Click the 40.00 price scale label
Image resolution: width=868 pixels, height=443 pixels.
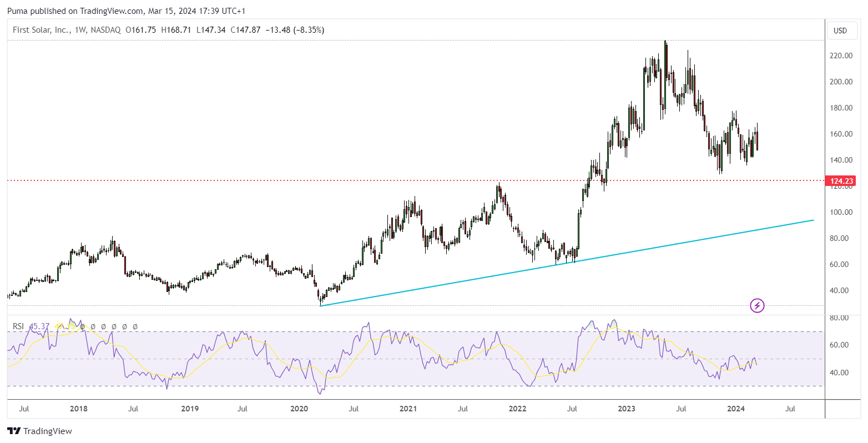pyautogui.click(x=841, y=290)
